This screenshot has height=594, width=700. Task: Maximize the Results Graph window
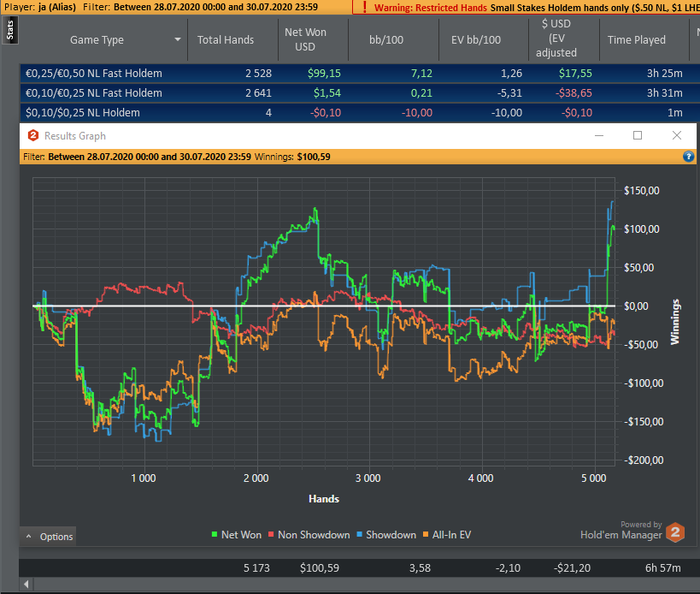pyautogui.click(x=638, y=135)
